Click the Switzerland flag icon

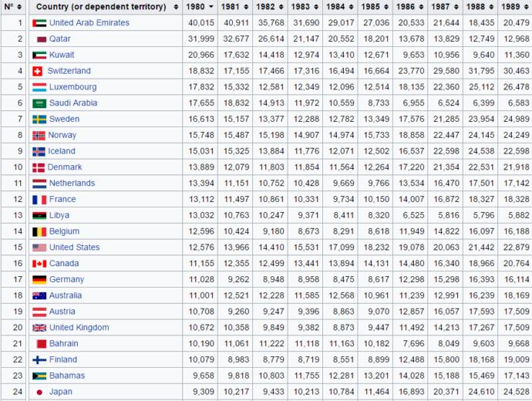37,71
